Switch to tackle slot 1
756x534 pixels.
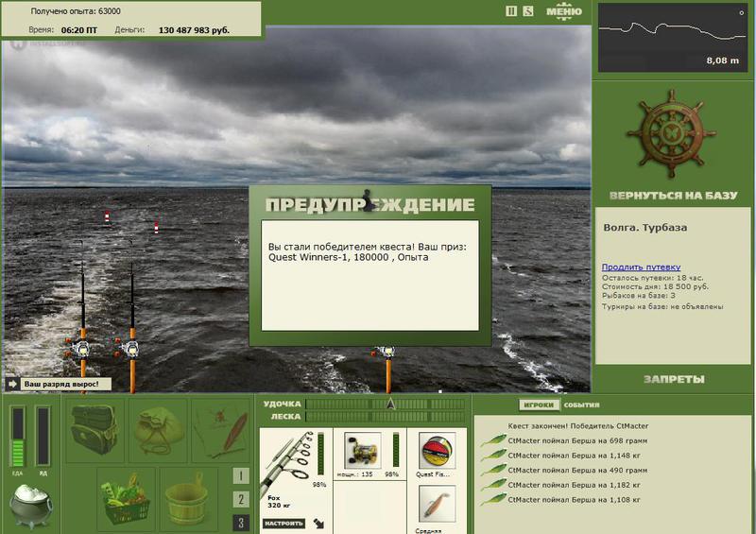(241, 475)
